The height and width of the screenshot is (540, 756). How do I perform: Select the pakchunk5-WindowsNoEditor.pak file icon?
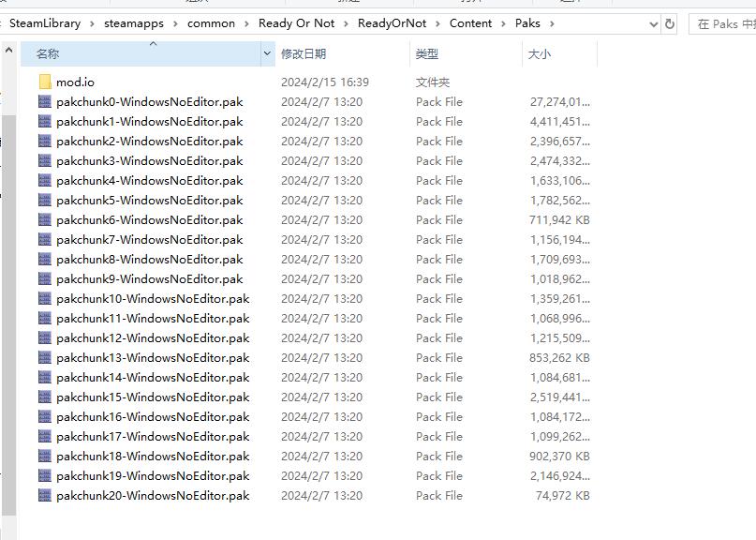pyautogui.click(x=45, y=201)
